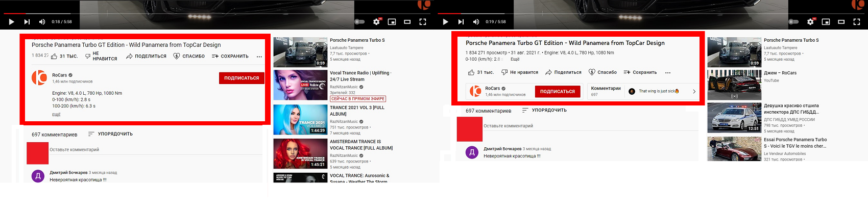Viewport: 868px width, 215px height.
Task: Open 'TRANCE 2021 VOL 3' video thumbnail
Action: [x=300, y=119]
